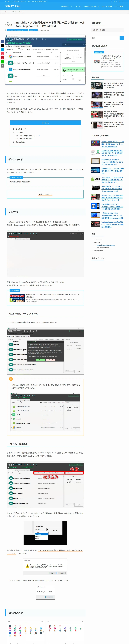Open the GooglePlay入り ChromeOS install article

[112, 162]
